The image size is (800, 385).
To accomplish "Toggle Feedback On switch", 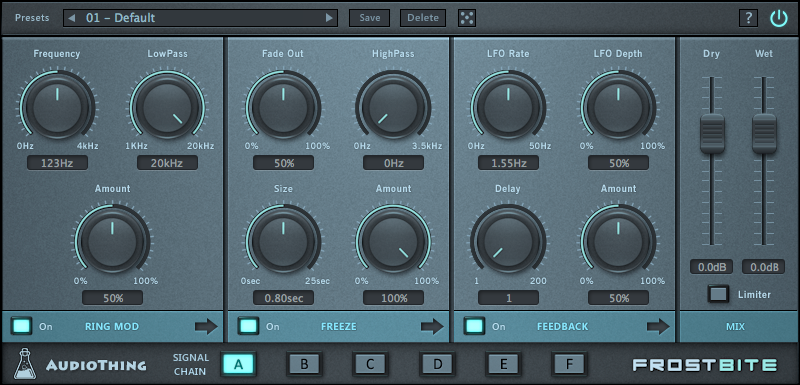I will [x=474, y=326].
